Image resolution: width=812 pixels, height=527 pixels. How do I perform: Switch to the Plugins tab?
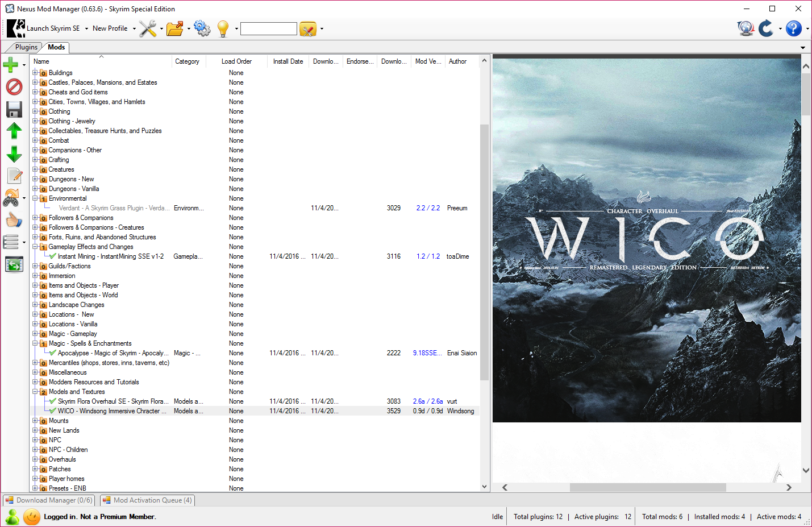[26, 47]
